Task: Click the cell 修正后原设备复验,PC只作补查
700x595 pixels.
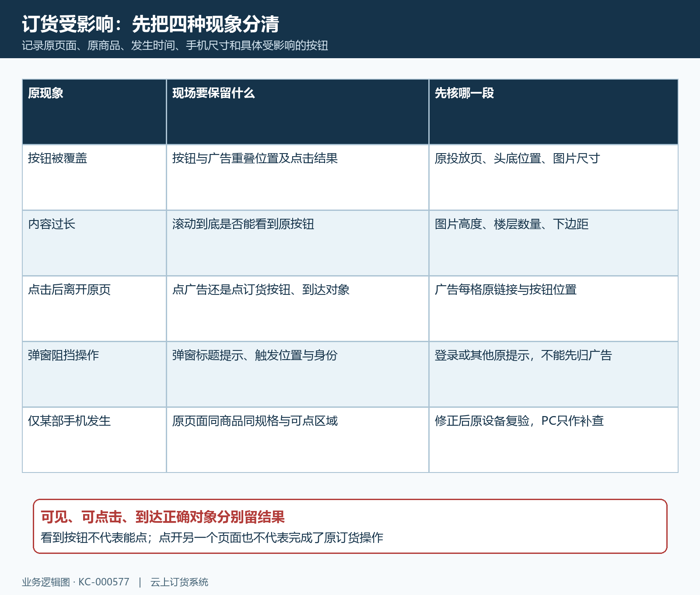Action: (553, 440)
